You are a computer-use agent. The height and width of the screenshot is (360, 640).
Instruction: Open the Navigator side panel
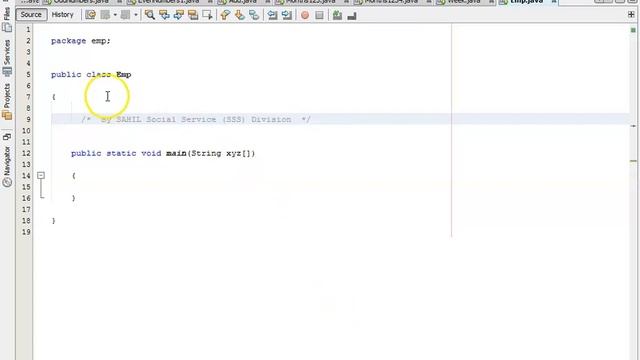click(x=7, y=167)
